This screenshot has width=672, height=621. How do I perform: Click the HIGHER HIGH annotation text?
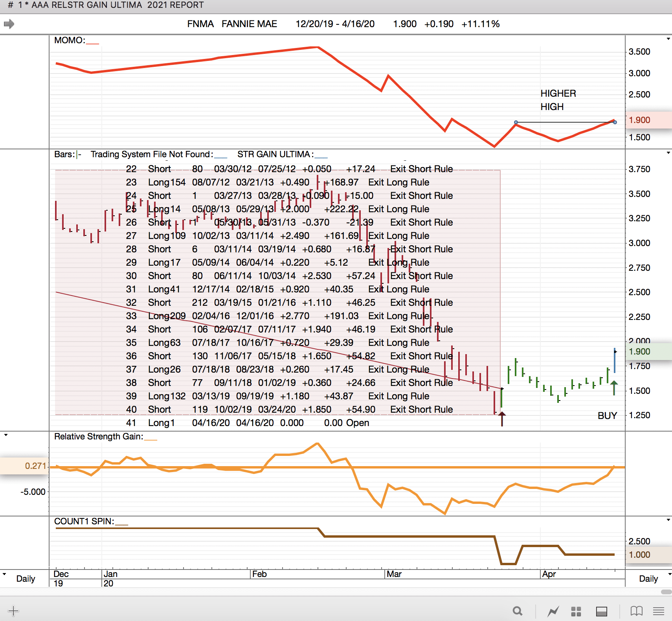pyautogui.click(x=558, y=100)
